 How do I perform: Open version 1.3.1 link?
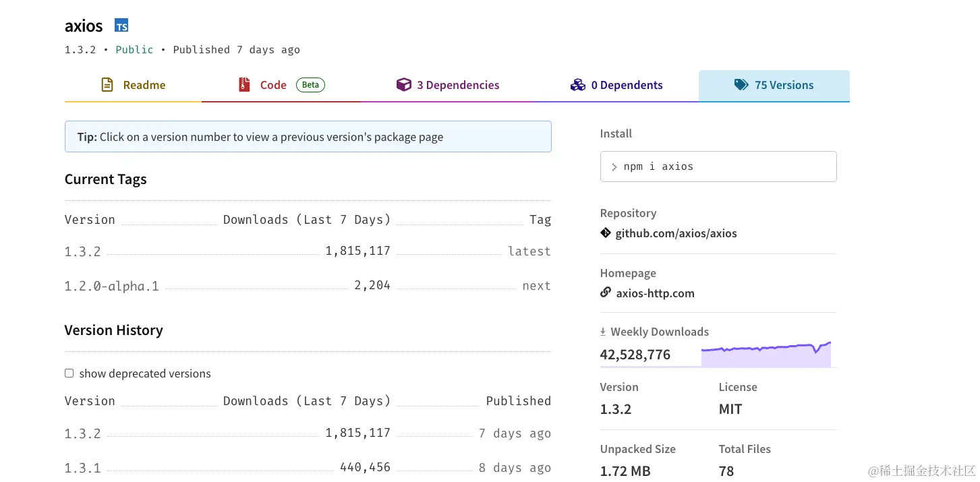82,468
